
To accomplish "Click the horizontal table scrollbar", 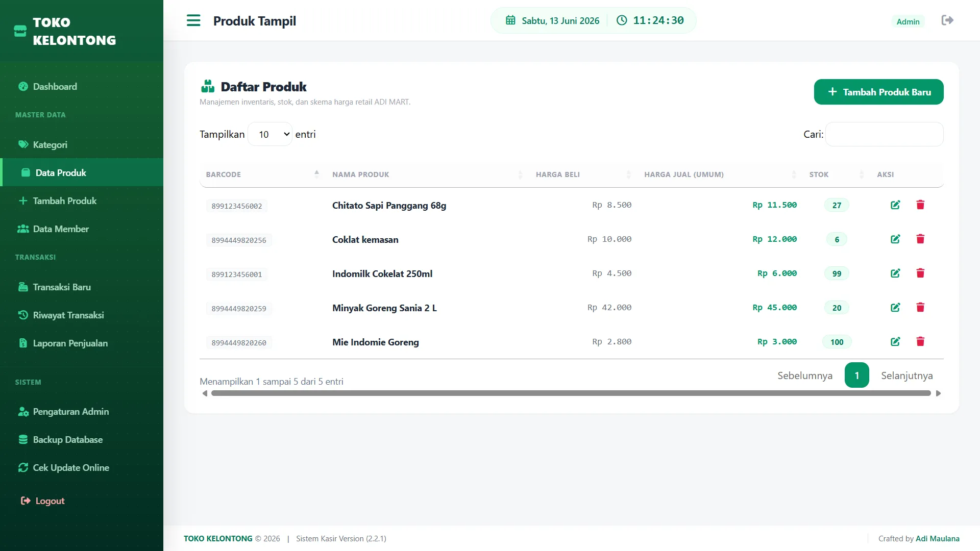I will click(x=571, y=393).
